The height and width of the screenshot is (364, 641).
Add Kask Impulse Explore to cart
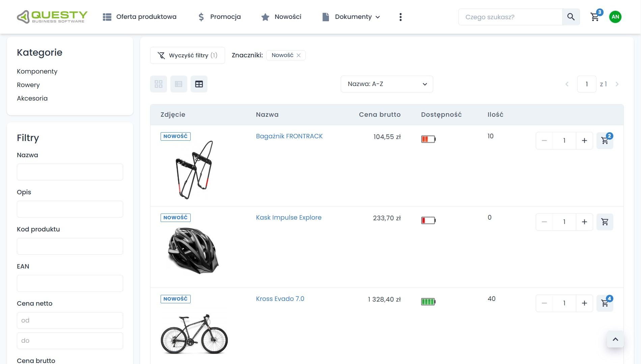tap(605, 222)
